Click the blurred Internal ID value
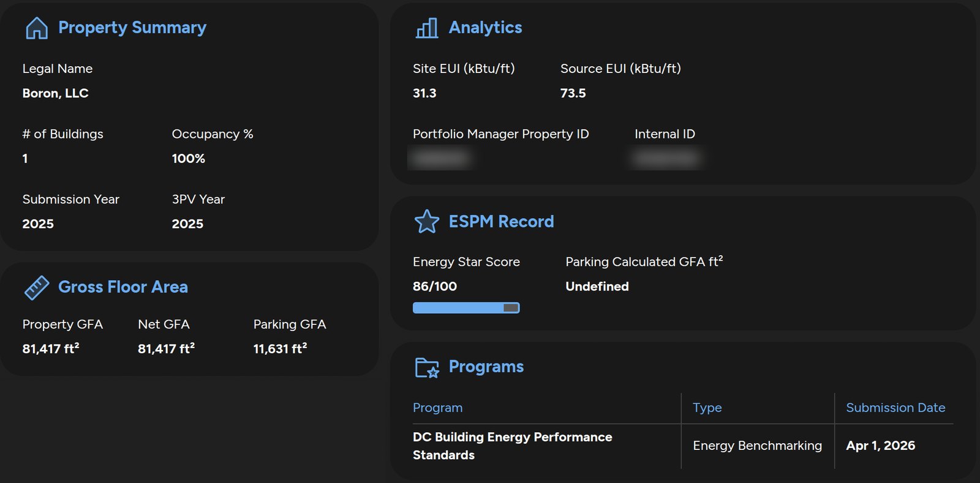 click(666, 158)
